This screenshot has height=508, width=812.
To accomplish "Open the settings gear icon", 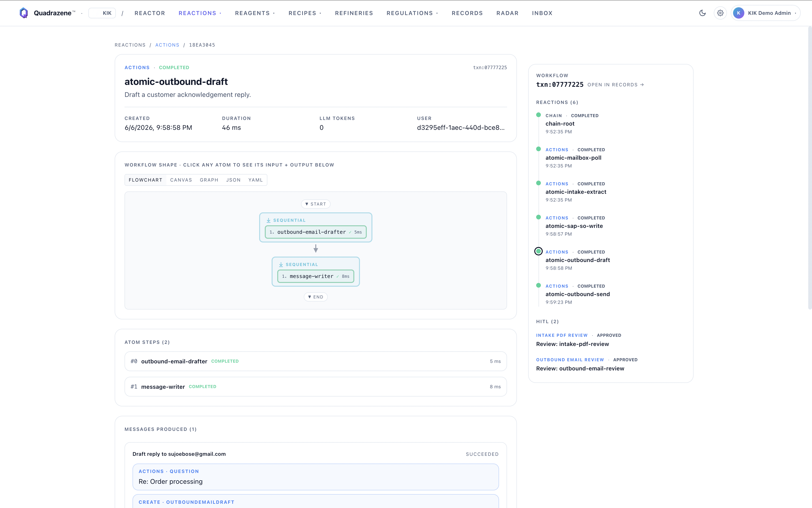I will coord(720,13).
